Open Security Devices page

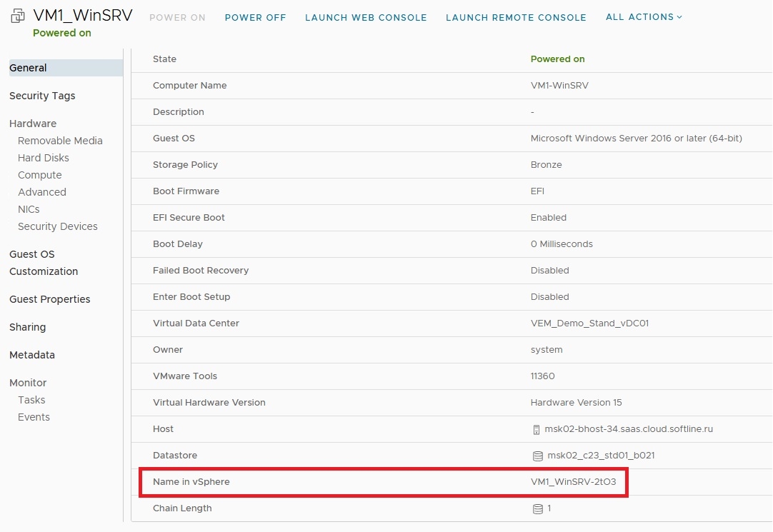point(58,226)
